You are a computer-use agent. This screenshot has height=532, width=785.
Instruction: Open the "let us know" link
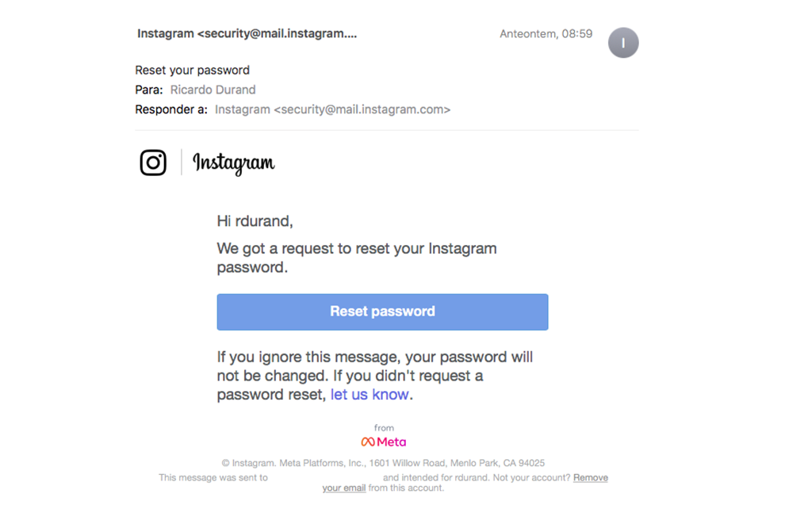click(370, 394)
